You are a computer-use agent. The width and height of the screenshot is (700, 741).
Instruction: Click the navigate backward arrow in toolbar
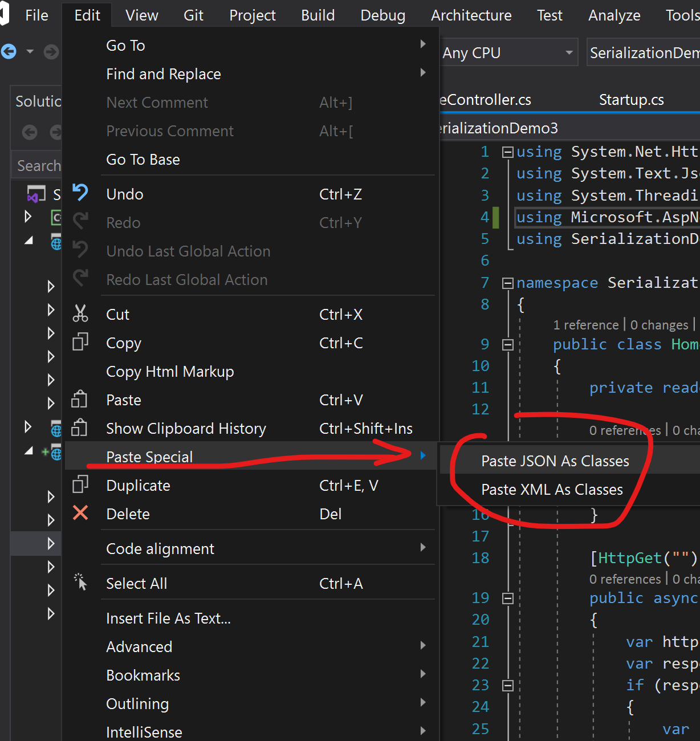pyautogui.click(x=9, y=52)
